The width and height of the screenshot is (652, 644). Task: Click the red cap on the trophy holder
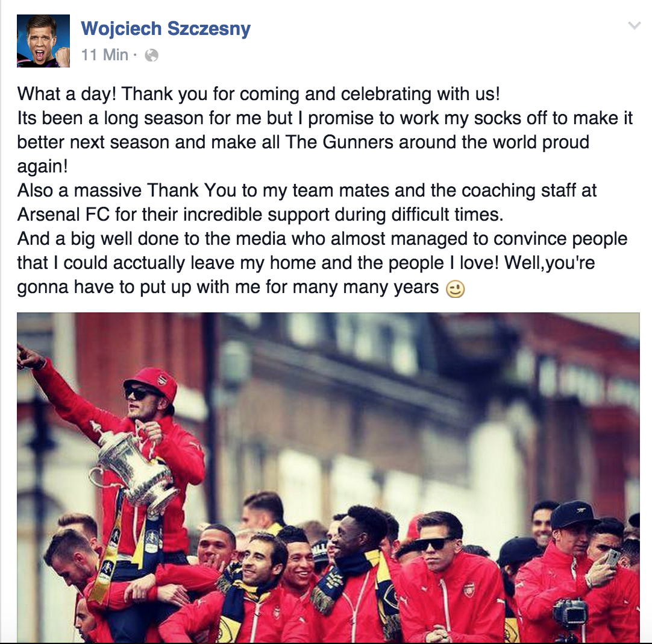151,382
